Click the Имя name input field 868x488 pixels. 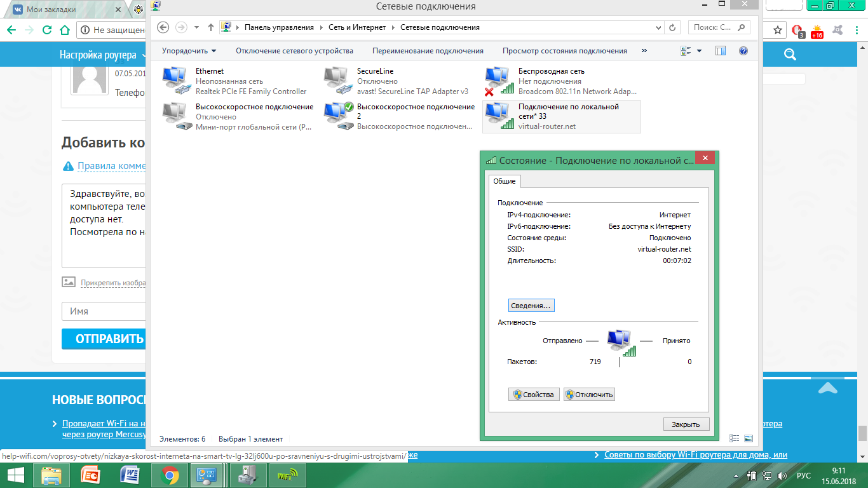click(x=104, y=311)
